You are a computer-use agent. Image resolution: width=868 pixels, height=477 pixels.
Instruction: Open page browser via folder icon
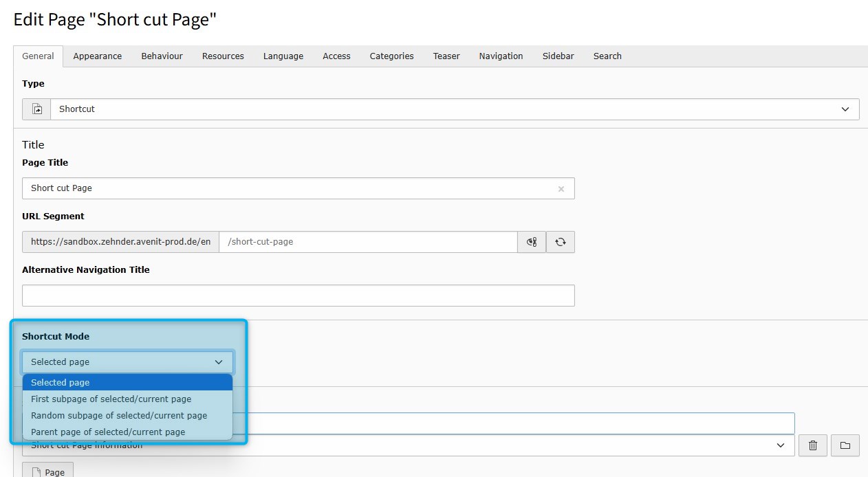845,445
